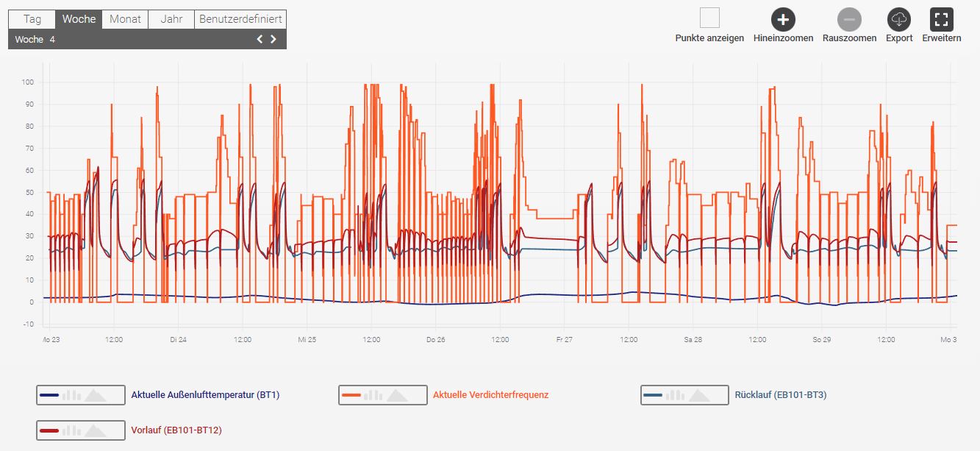
Task: Select line style for Rücklauf (EB101-BT3)
Action: tap(654, 395)
